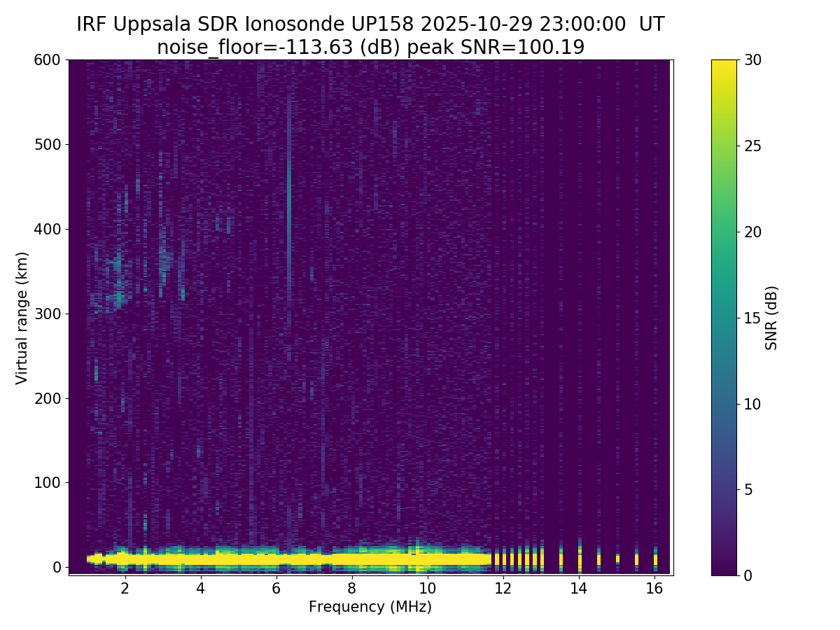Image resolution: width=840 pixels, height=630 pixels.
Task: Click the 15 tick label on the colorbar
Action: tap(752, 318)
